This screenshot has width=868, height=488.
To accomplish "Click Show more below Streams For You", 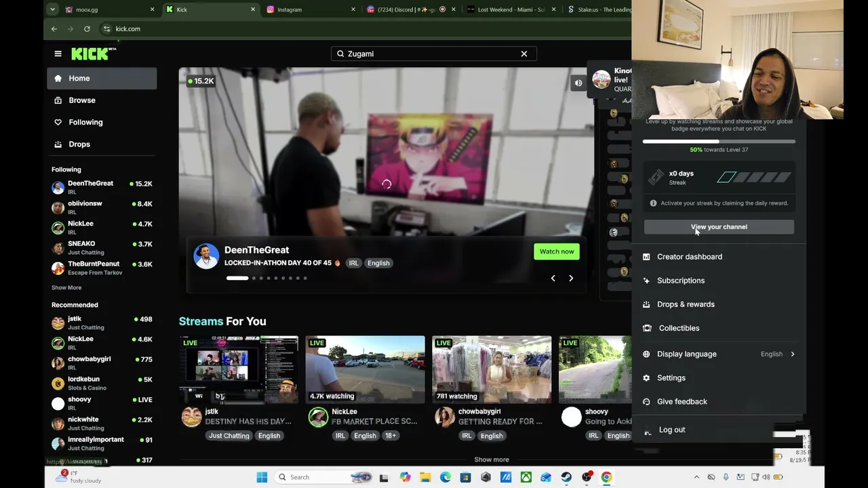I will [x=492, y=460].
